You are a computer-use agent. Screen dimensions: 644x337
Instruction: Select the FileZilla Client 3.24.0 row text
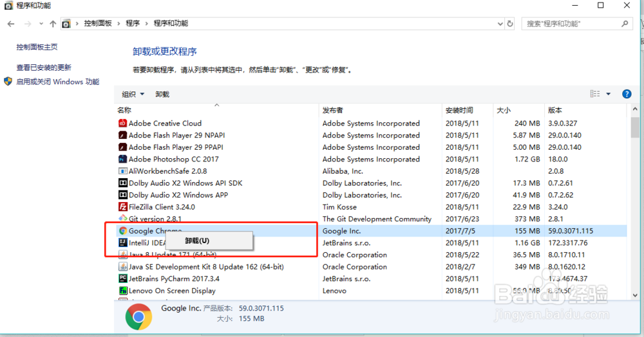162,207
